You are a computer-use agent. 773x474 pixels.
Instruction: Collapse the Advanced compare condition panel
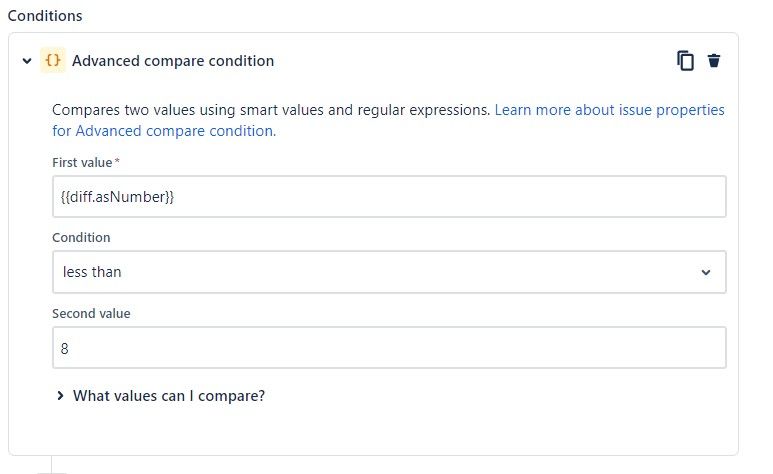click(27, 61)
